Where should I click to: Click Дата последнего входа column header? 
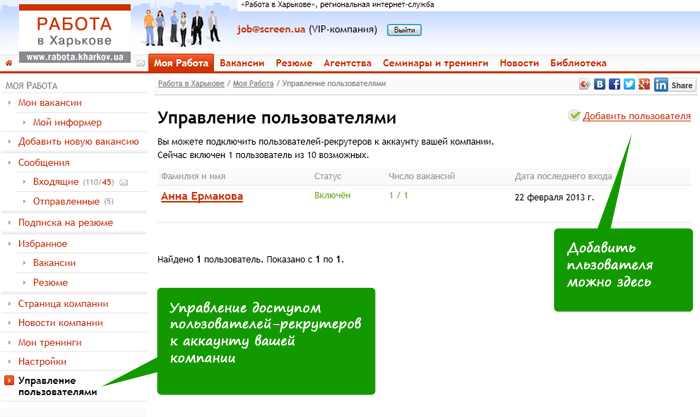pos(563,176)
